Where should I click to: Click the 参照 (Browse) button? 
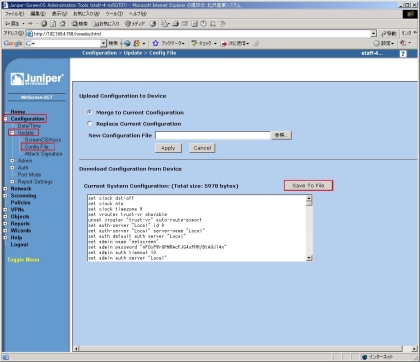tap(281, 135)
